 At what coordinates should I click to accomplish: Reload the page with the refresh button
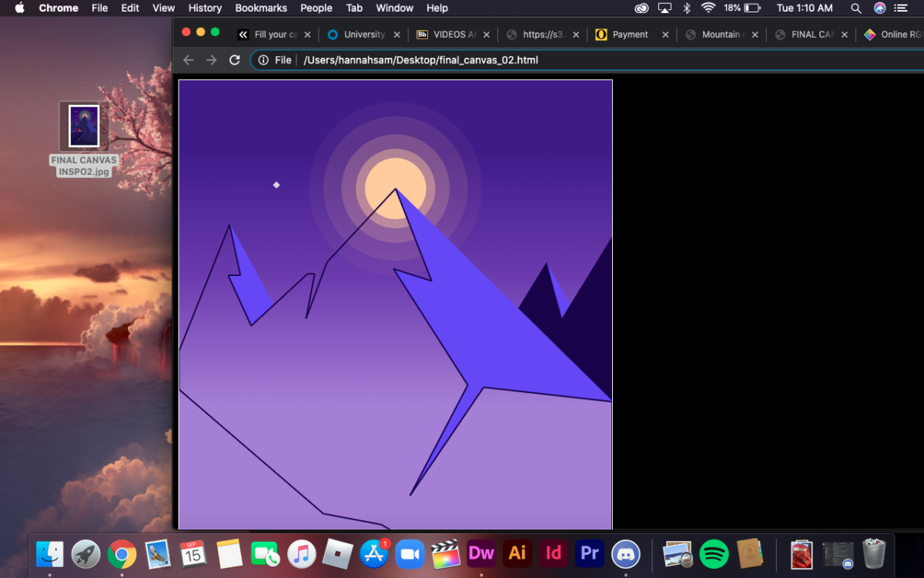[235, 60]
